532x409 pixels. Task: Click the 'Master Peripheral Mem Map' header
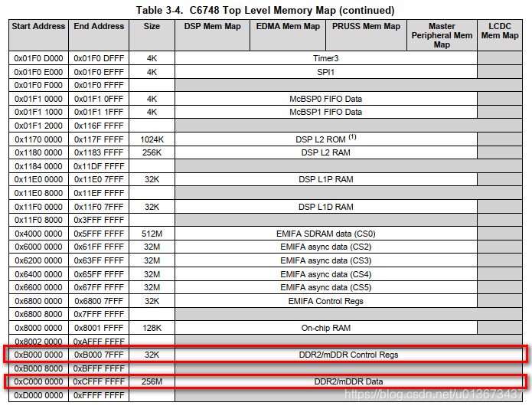point(442,35)
